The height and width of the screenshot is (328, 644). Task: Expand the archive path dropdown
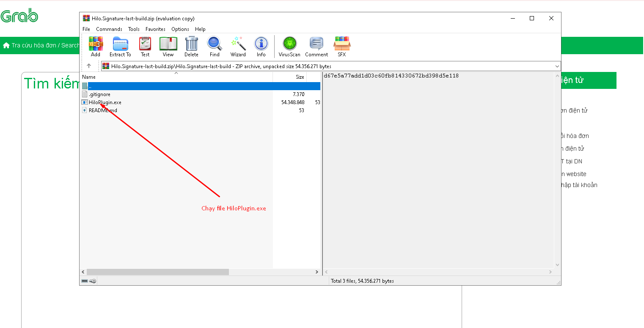557,66
